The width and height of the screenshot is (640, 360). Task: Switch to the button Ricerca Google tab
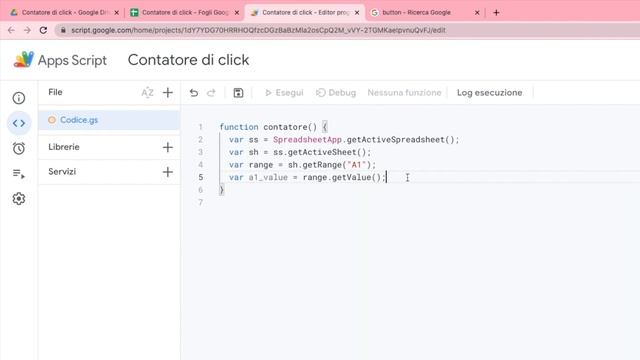pyautogui.click(x=424, y=13)
